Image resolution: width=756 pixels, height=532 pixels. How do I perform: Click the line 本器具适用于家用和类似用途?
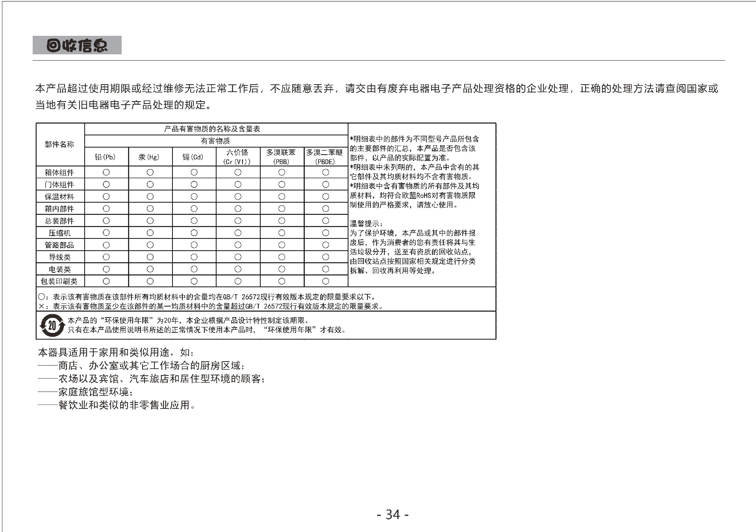click(x=116, y=352)
